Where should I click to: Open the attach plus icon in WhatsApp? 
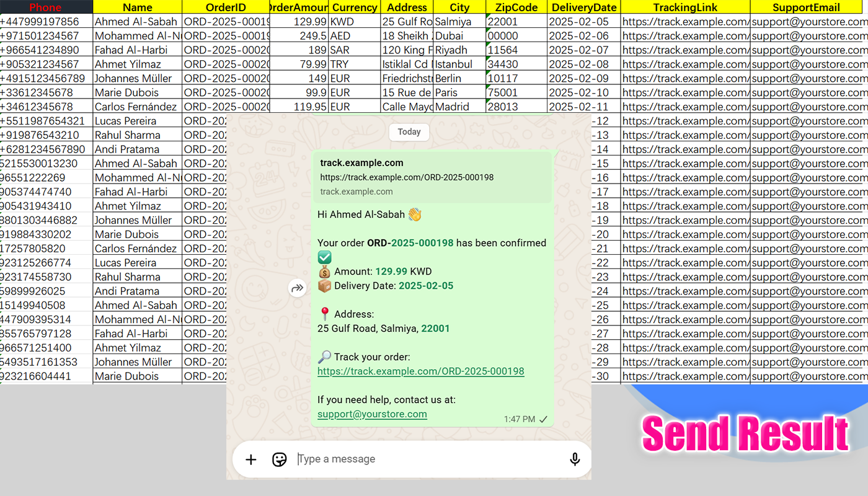(250, 459)
